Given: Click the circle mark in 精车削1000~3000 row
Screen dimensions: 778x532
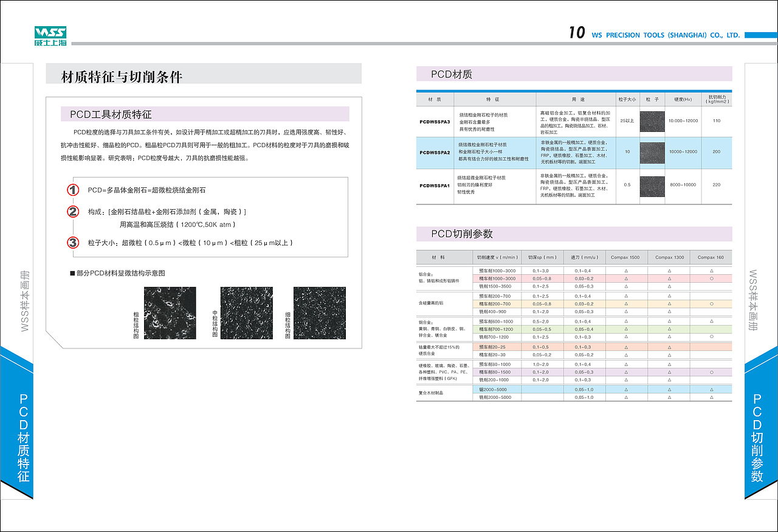Looking at the screenshot, I should coord(711,278).
